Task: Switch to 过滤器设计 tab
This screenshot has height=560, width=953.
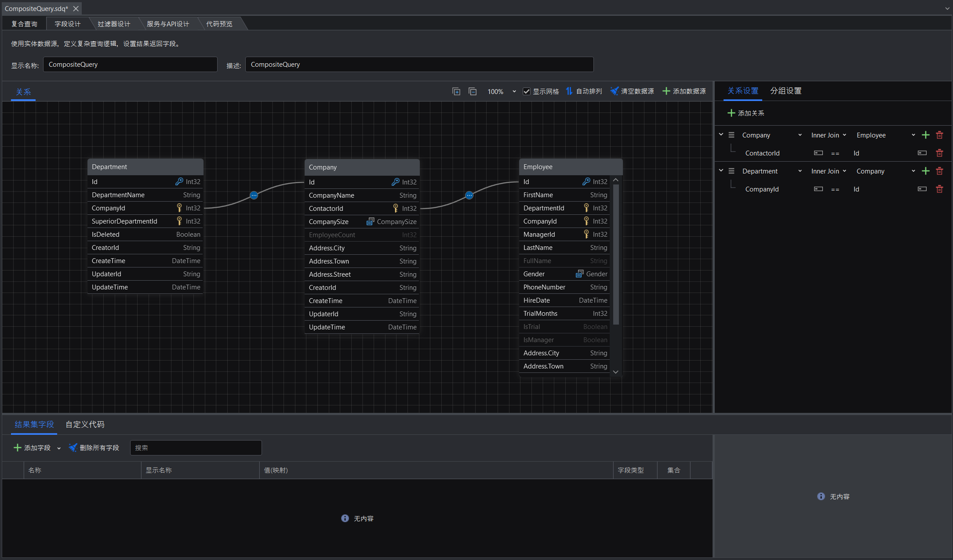Action: point(114,24)
